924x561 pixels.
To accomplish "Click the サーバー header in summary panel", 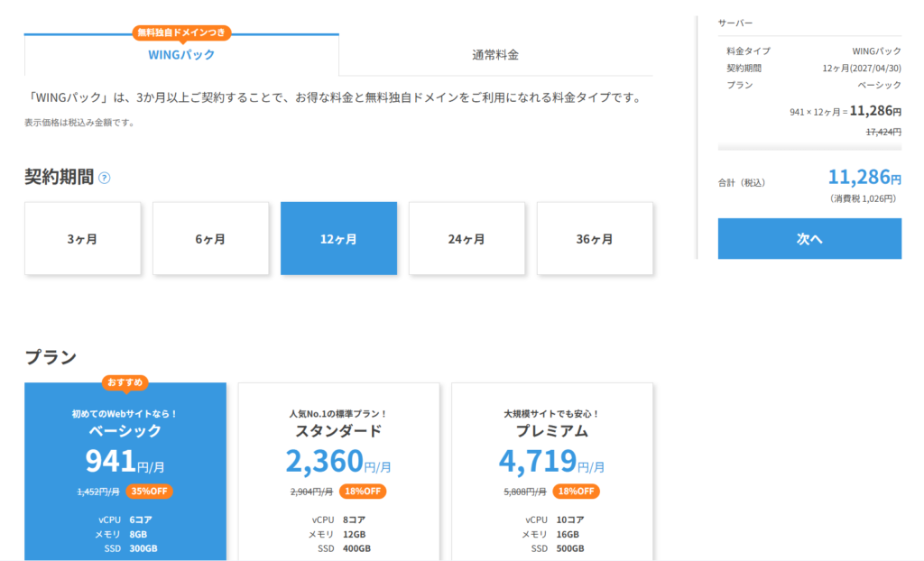I will (735, 23).
